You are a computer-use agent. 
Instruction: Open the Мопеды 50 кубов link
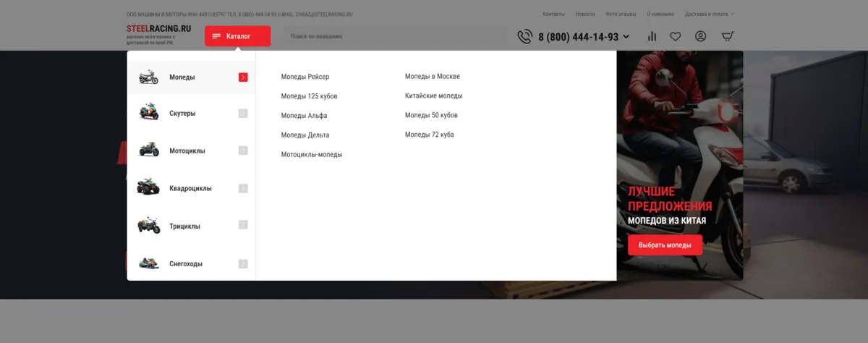[x=431, y=115]
